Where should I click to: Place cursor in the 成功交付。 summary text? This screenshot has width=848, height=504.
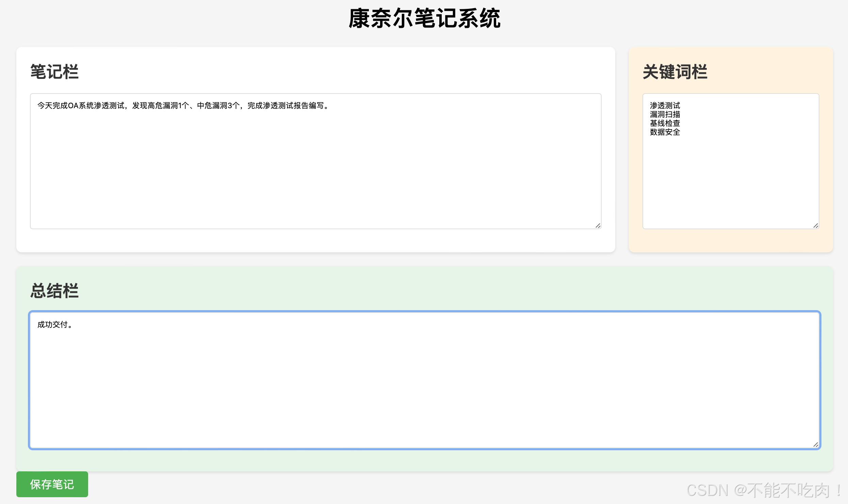[x=54, y=325]
